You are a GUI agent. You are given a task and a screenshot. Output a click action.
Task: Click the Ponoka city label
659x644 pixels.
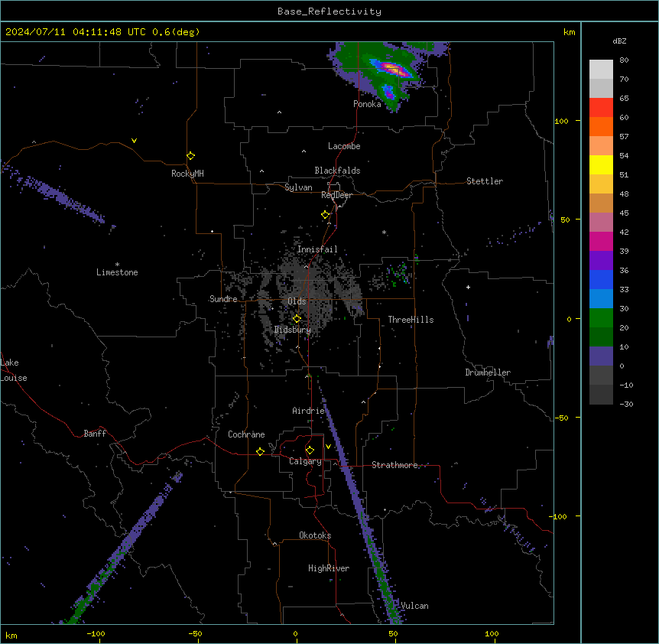(367, 104)
